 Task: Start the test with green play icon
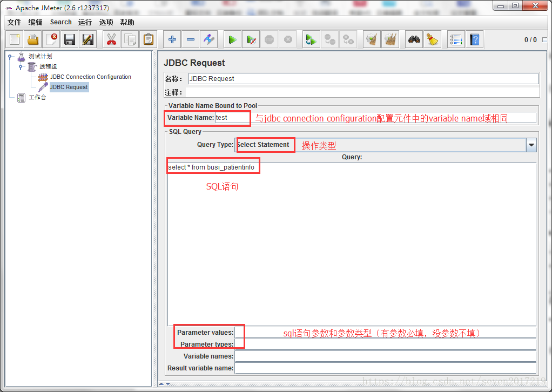click(233, 39)
